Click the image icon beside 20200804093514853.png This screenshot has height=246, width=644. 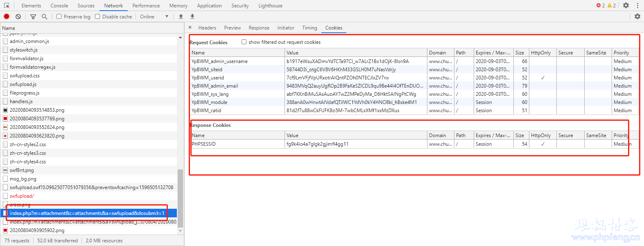(x=5, y=110)
